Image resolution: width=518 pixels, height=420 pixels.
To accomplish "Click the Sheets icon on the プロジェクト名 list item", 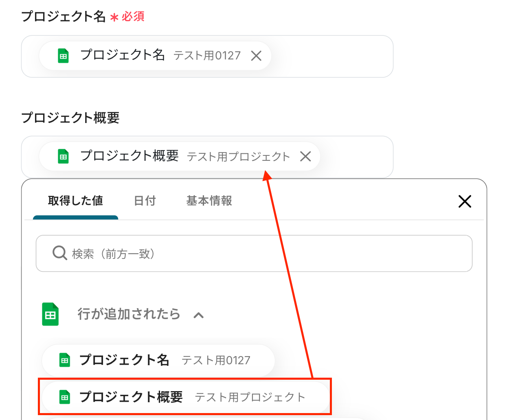I will [65, 360].
